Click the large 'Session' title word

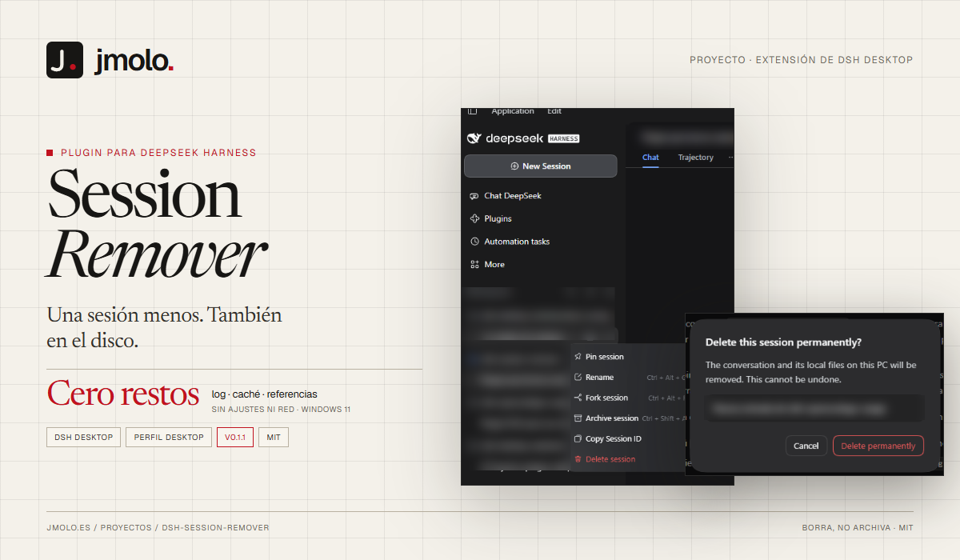pos(144,194)
